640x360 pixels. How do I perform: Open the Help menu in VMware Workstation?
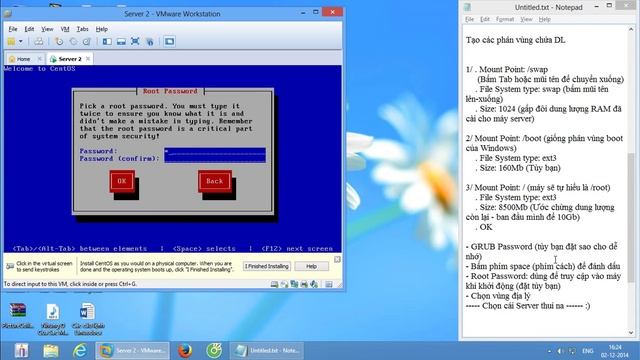pyautogui.click(x=102, y=29)
